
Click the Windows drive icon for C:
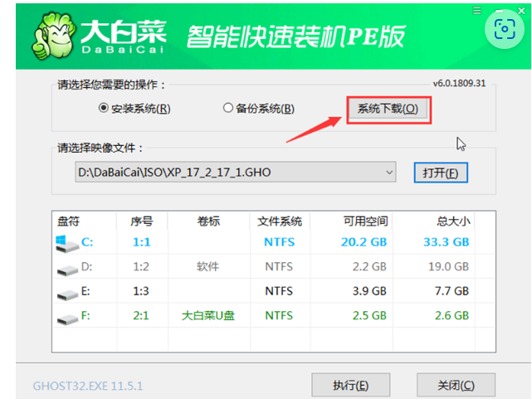(x=66, y=242)
